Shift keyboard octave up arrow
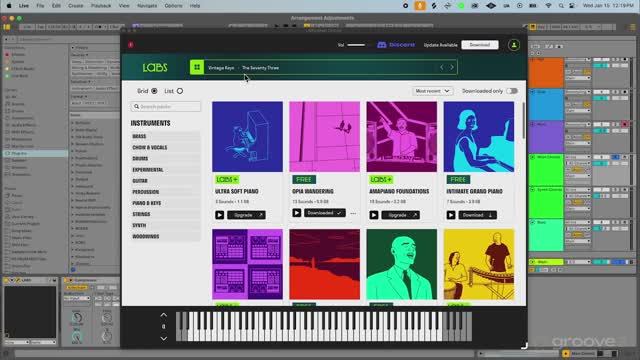 pos(164,315)
